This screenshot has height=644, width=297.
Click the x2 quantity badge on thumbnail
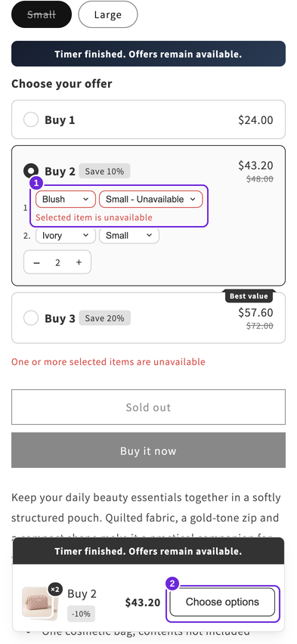[x=54, y=590]
